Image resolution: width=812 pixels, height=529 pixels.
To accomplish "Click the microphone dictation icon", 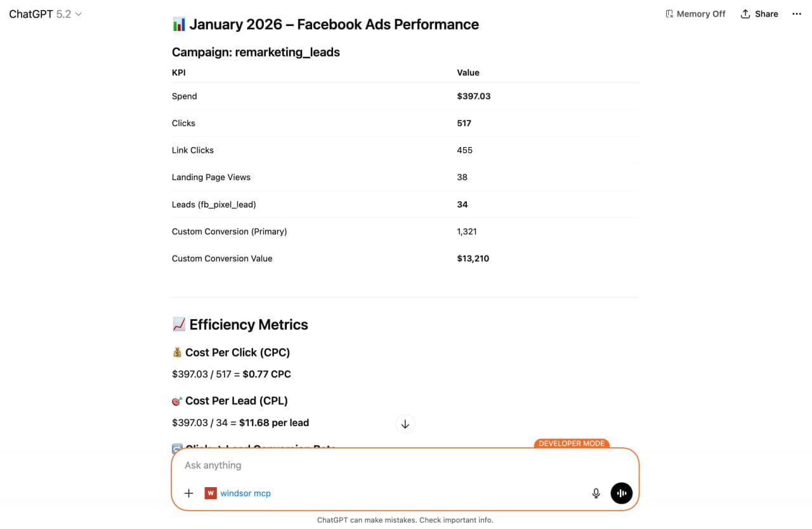I will tap(596, 493).
